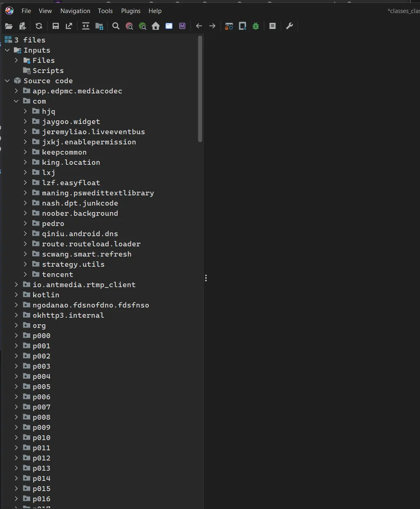The image size is (420, 509).
Task: Expand the tencent package
Action: (x=25, y=274)
